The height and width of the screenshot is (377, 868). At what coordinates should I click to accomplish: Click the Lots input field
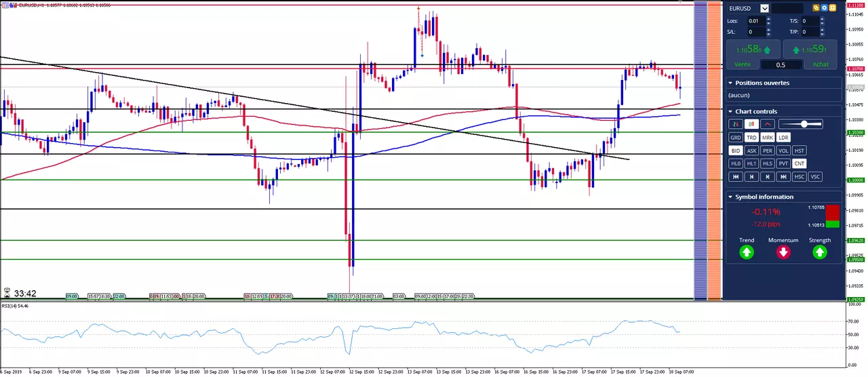coord(755,21)
